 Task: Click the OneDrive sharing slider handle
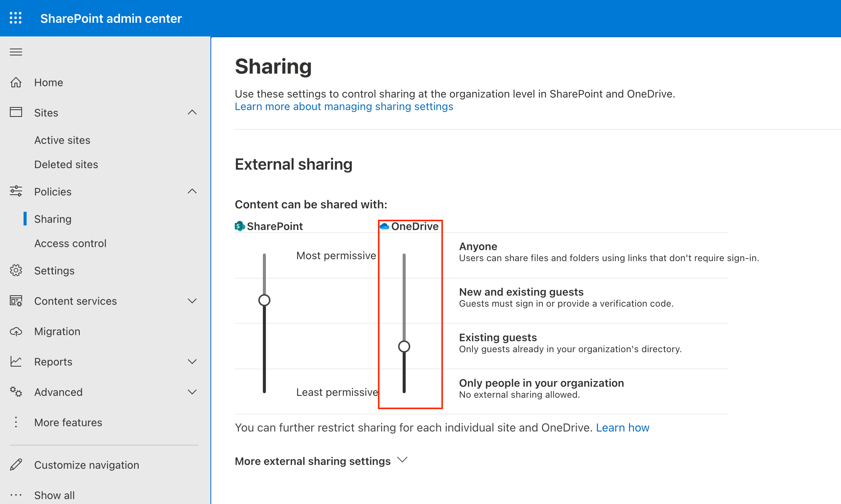[x=404, y=346]
